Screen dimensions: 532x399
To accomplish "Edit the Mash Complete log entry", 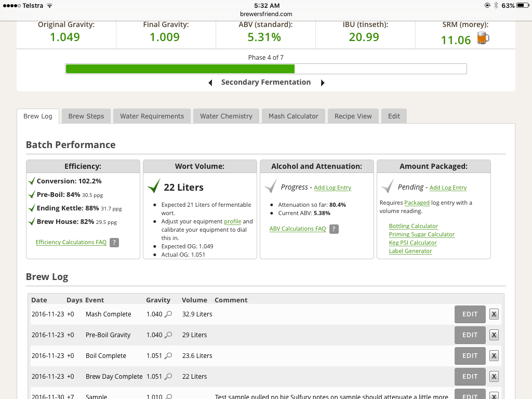I will click(470, 314).
